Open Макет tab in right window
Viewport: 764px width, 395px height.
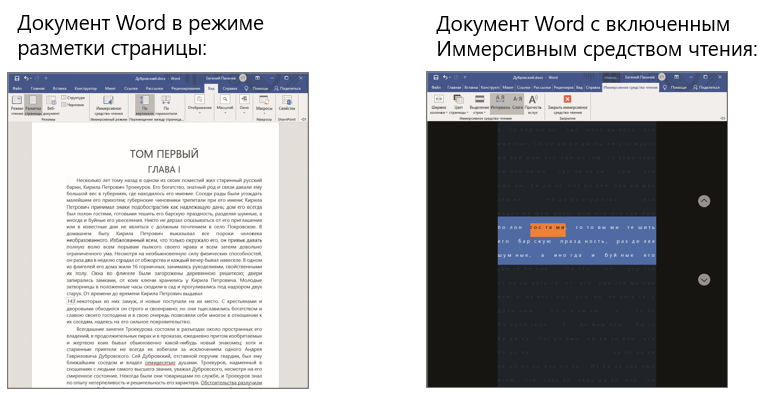[508, 88]
